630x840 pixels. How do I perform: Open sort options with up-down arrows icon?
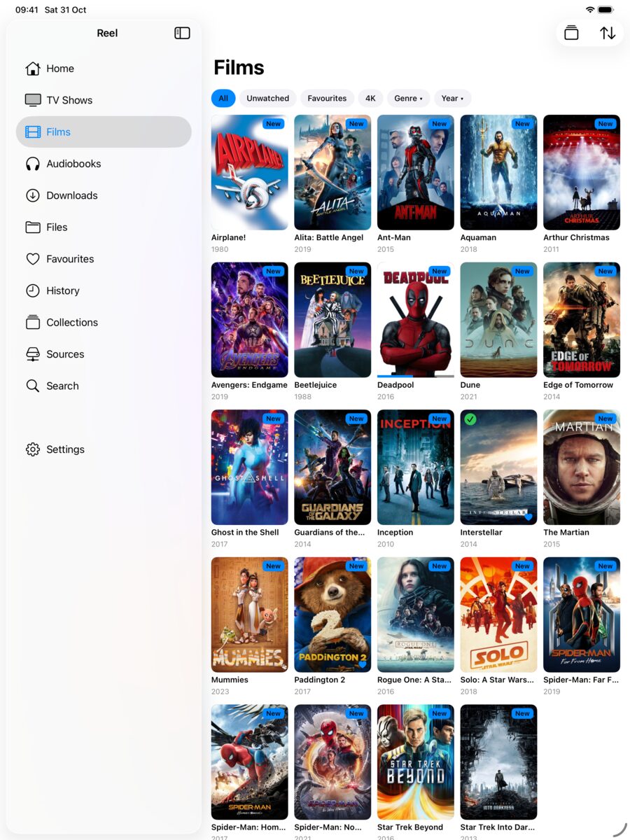click(608, 33)
